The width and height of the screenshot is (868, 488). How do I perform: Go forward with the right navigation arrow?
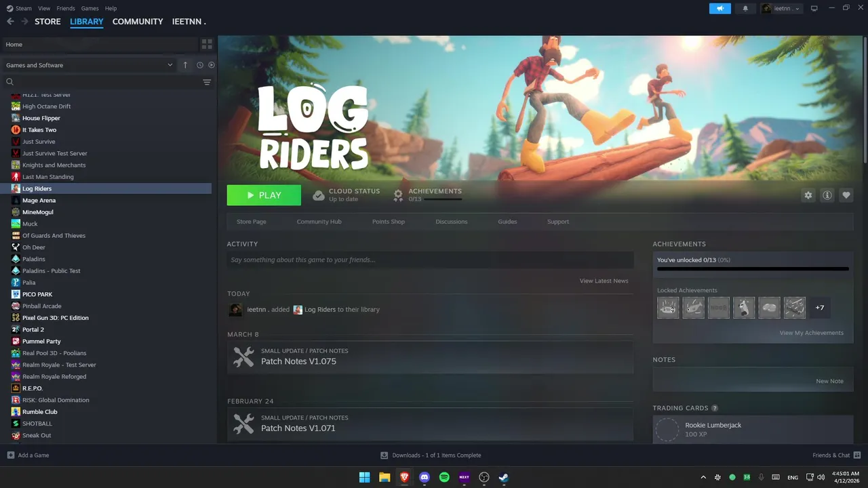click(x=25, y=22)
